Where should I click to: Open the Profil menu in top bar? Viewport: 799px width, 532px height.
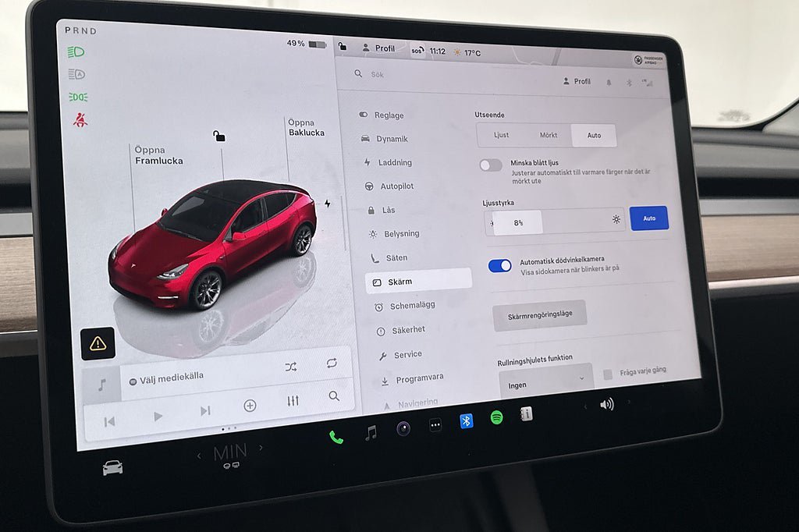378,48
